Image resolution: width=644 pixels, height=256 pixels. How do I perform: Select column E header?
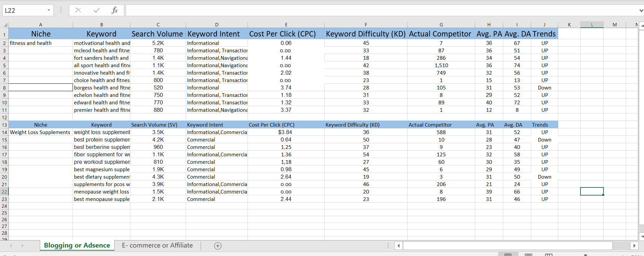(286, 25)
